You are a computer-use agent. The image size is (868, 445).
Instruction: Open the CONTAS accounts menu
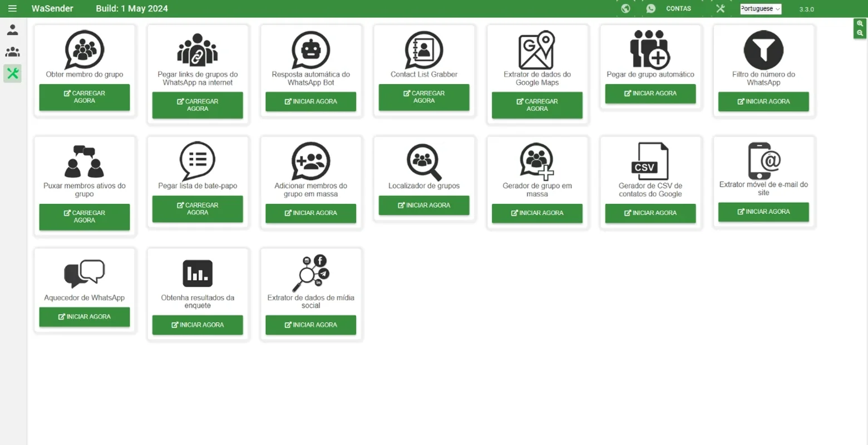coord(678,9)
